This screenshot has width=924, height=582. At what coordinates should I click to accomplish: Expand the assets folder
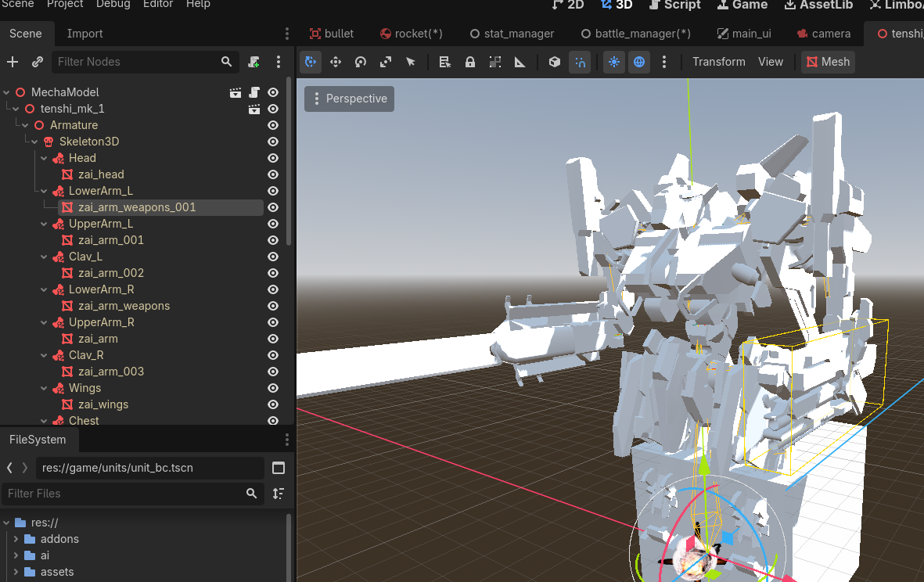16,572
